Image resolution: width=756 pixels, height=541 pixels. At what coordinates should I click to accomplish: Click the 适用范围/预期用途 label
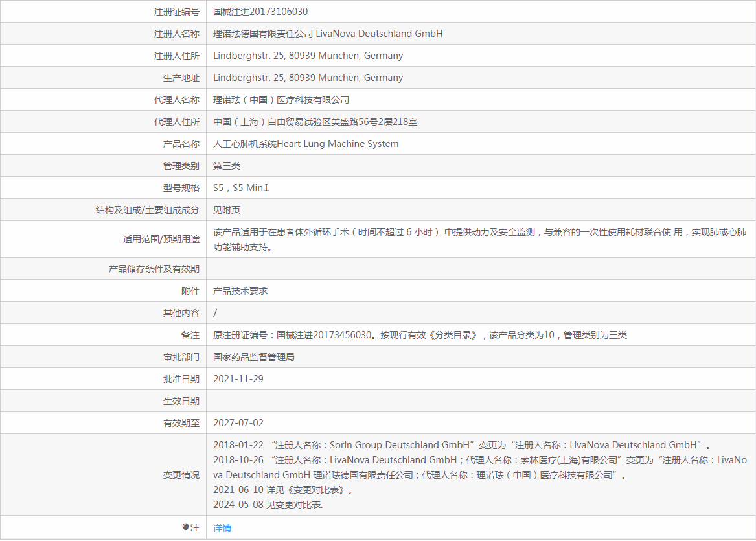click(x=161, y=239)
